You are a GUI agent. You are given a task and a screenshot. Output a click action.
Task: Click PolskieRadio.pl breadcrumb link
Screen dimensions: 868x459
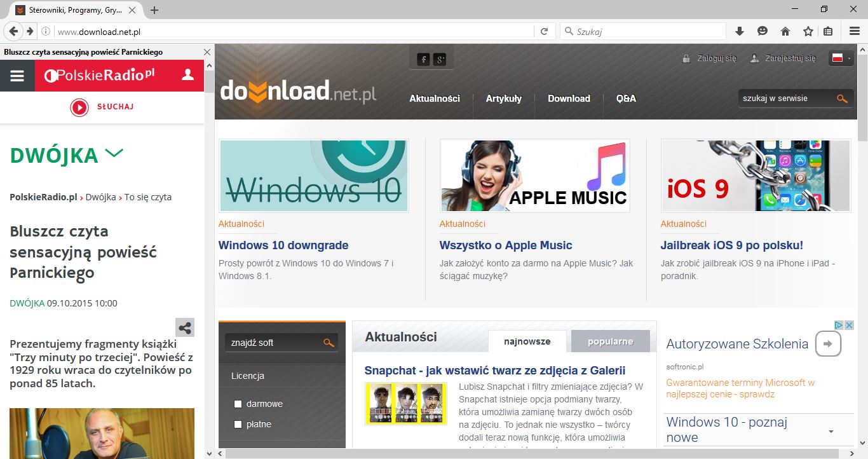tap(43, 197)
